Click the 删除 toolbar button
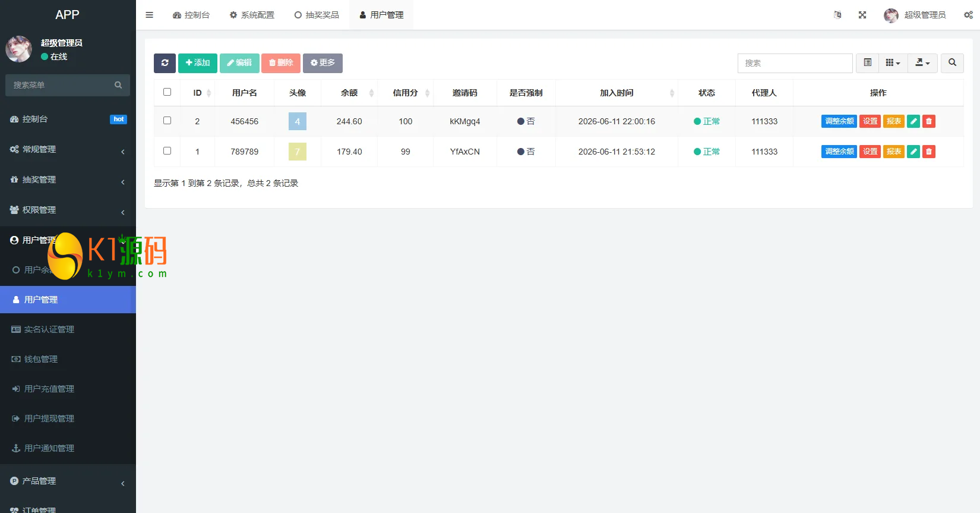 pos(281,63)
